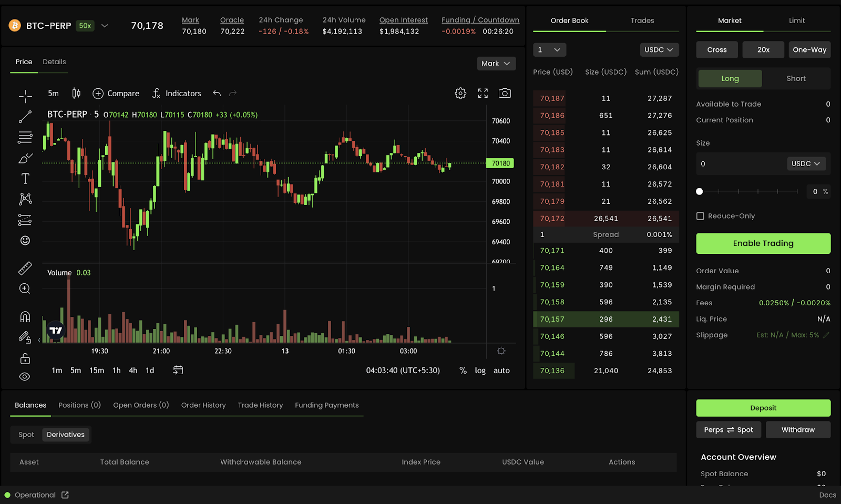
Task: Click the slider percentage input box
Action: coord(818,191)
